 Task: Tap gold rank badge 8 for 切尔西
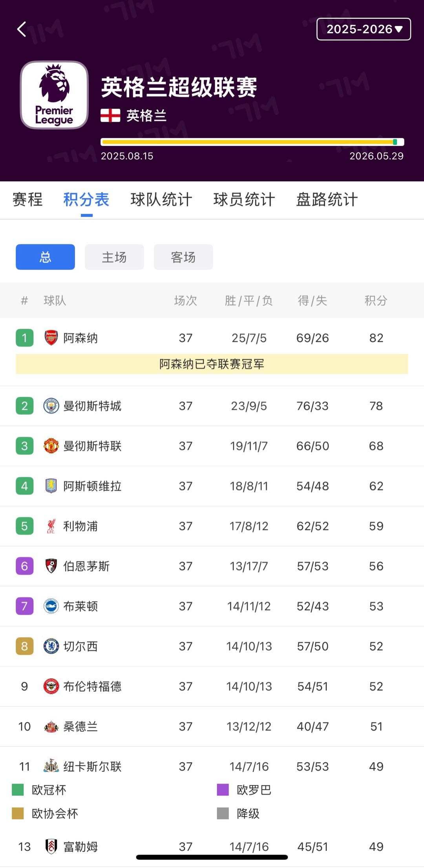click(x=24, y=646)
